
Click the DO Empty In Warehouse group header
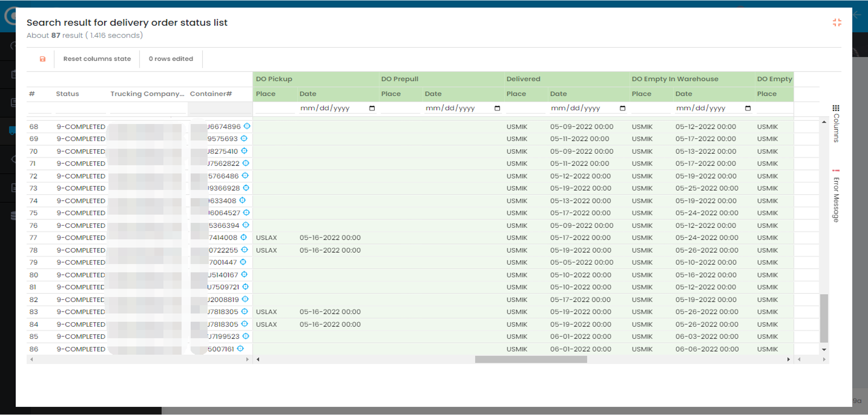pyautogui.click(x=675, y=79)
